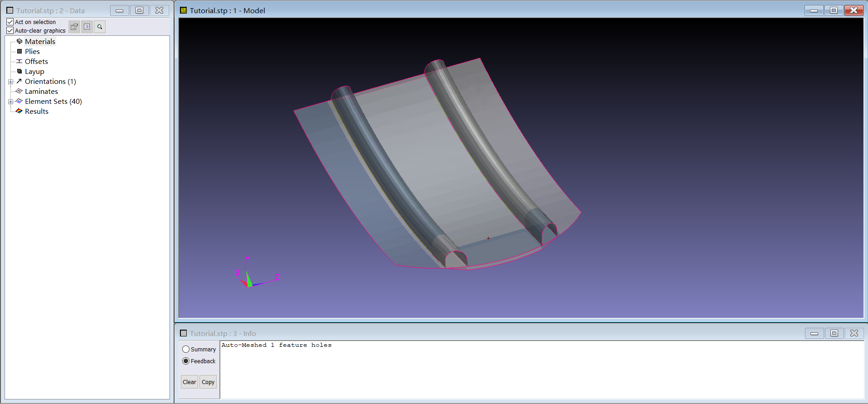
Task: Click the Element Sets icon
Action: 19,101
